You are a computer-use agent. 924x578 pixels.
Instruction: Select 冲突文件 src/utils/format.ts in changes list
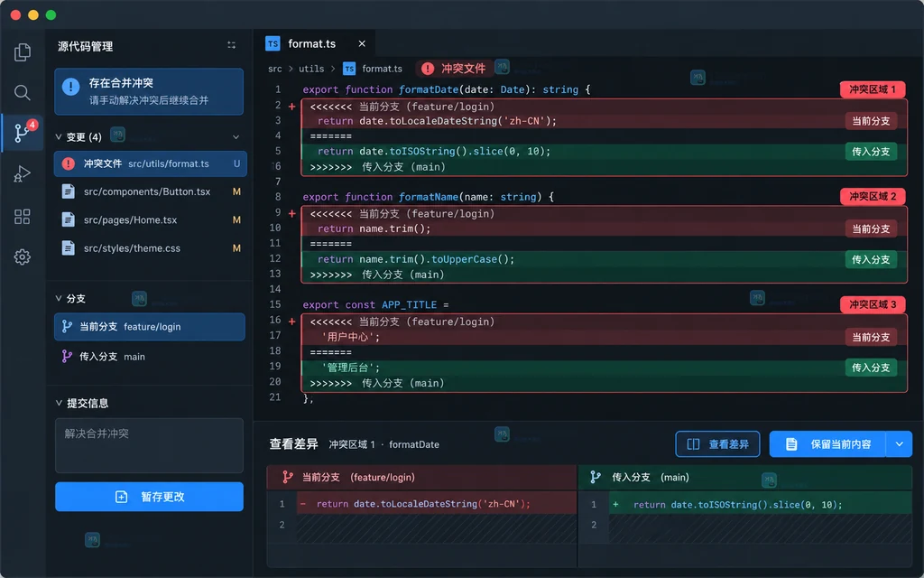click(x=151, y=163)
